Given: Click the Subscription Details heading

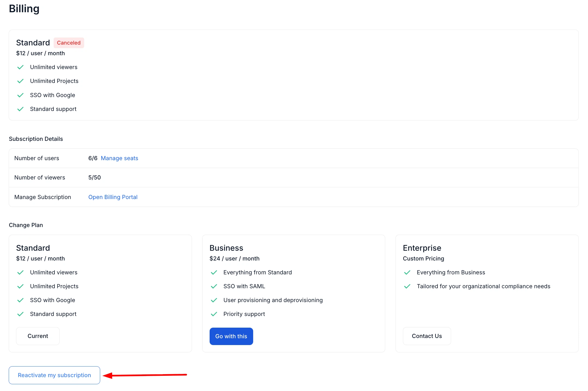Looking at the screenshot, I should coord(36,139).
